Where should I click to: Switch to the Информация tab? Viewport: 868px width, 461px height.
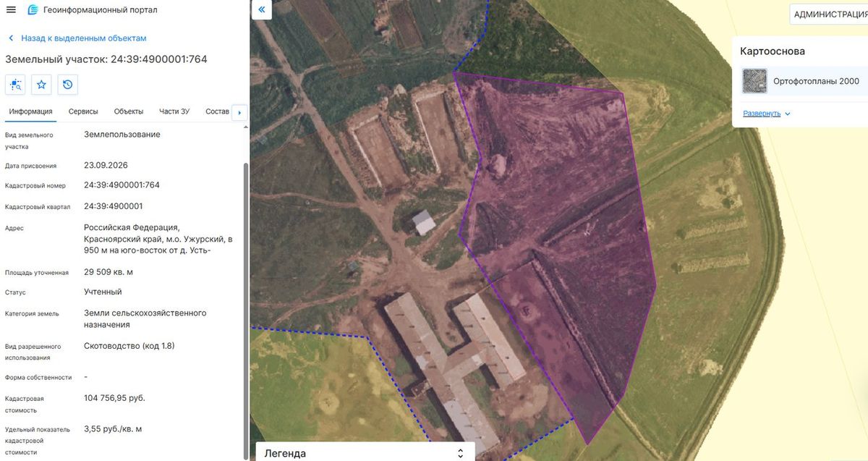coord(31,111)
